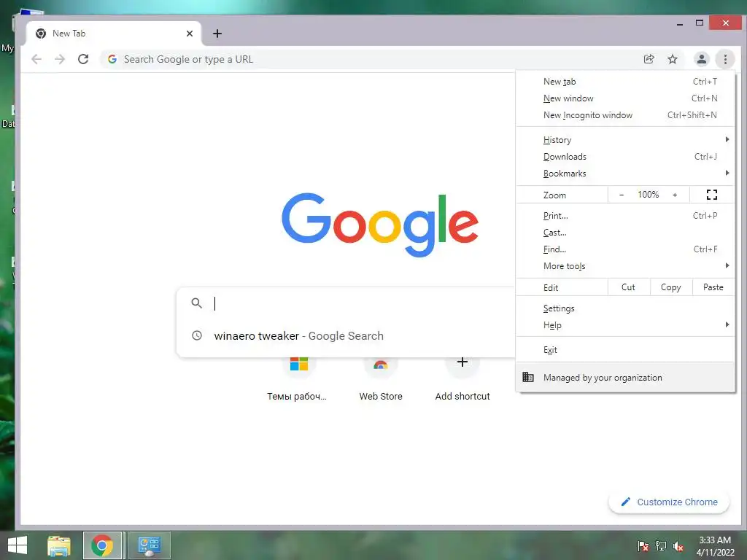Choose New window menu entry
This screenshot has width=747, height=560.
pos(625,98)
